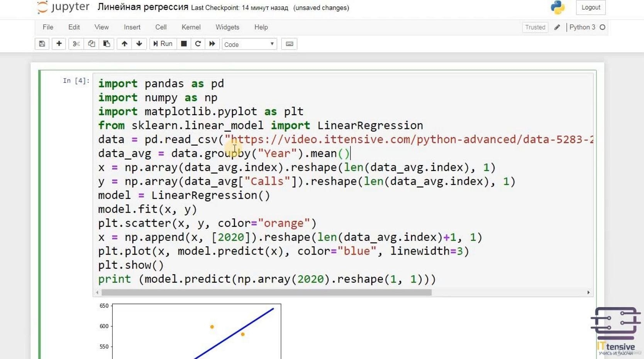Click the 'import numpy as np' line
Viewport: 644px width, 359px height.
click(158, 97)
